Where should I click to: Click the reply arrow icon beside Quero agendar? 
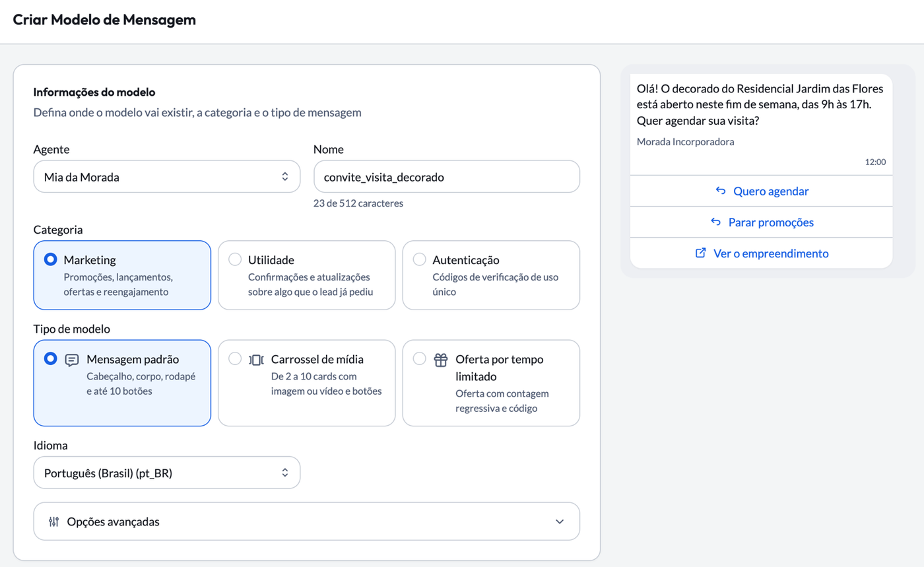pyautogui.click(x=721, y=191)
